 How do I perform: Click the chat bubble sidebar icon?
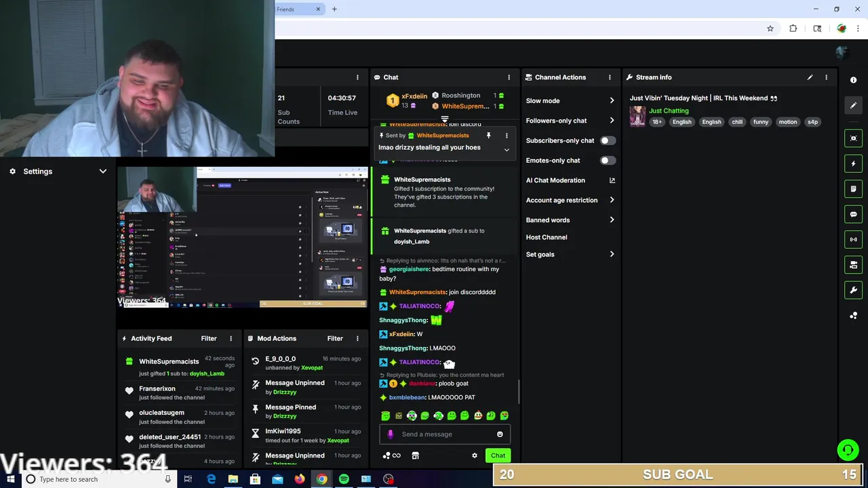(853, 214)
